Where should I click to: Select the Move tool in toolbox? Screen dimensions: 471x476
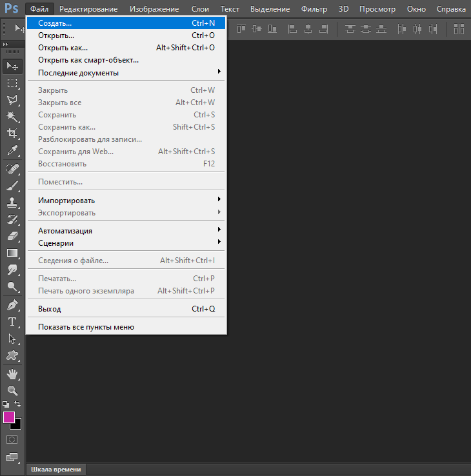click(12, 66)
